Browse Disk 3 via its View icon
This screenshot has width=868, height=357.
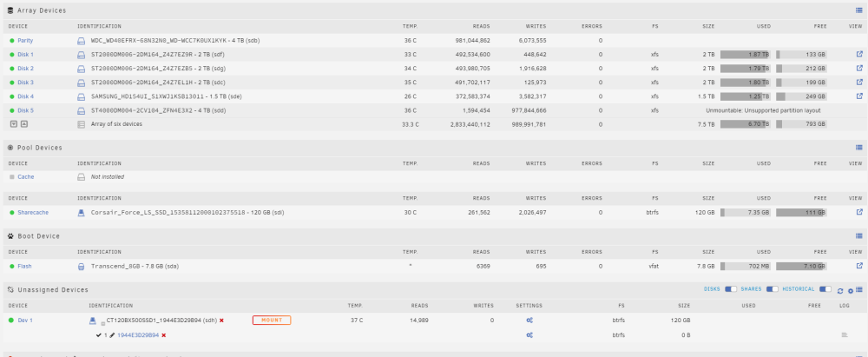(859, 82)
